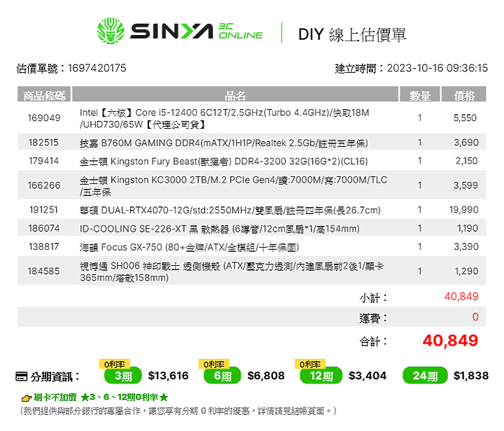Screen dimensions: 504x431
Task: Click the Sinya green lion logo
Action: (111, 31)
